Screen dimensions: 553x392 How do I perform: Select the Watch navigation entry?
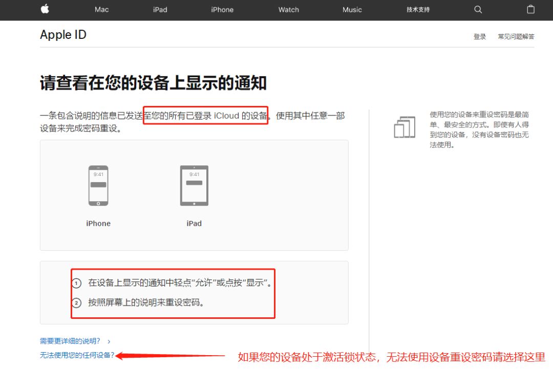click(288, 9)
